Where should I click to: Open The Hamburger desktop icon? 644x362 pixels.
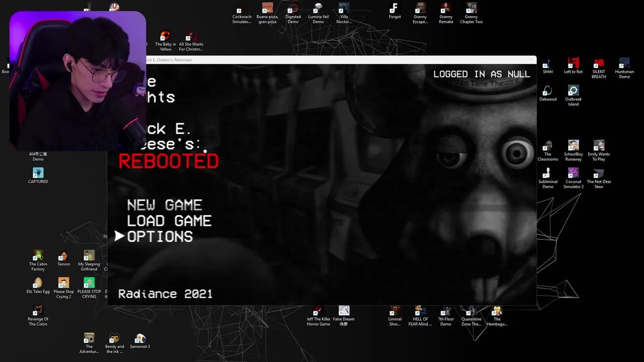tap(497, 316)
